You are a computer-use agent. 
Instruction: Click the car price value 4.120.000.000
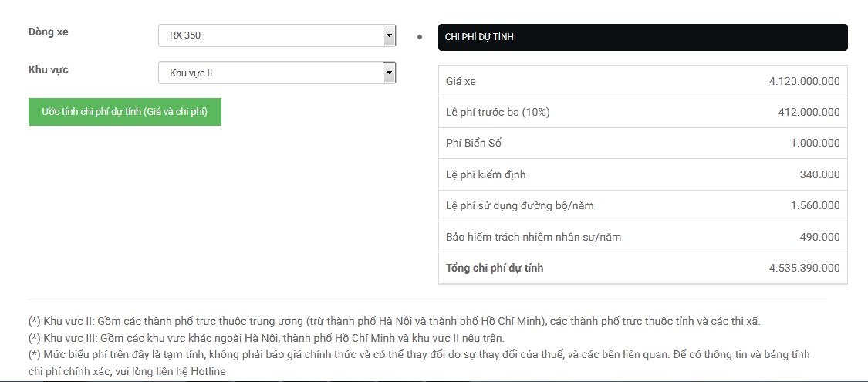click(x=804, y=81)
